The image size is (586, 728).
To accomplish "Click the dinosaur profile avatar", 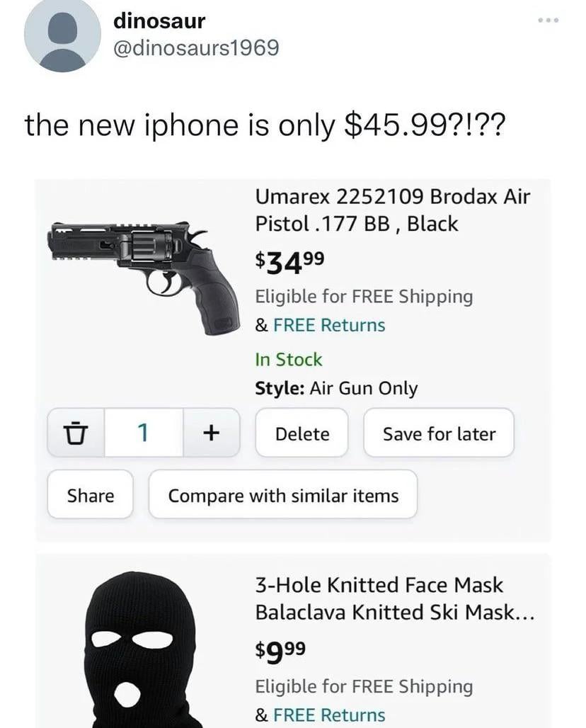I will (x=62, y=35).
